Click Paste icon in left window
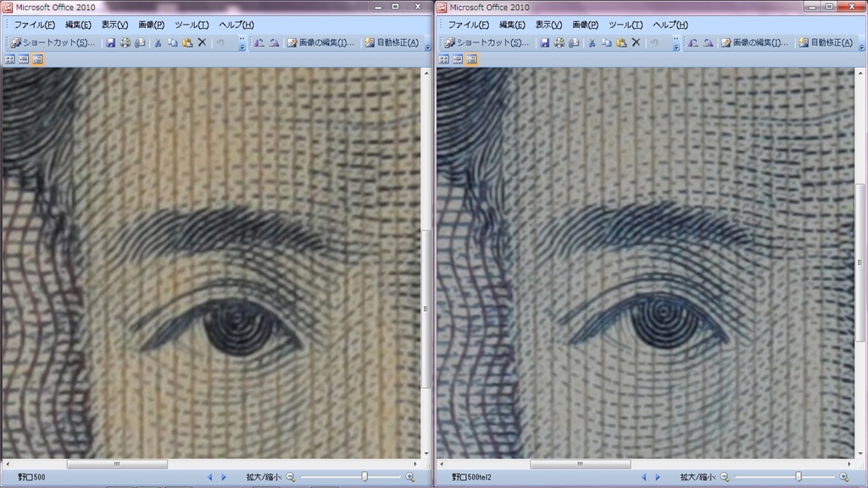The width and height of the screenshot is (868, 488). point(187,42)
